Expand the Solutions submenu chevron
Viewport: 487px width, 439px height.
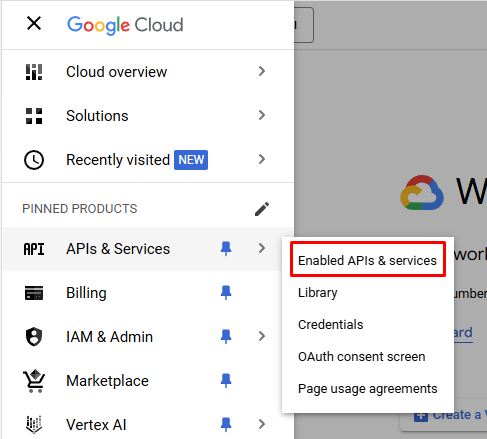(x=262, y=115)
